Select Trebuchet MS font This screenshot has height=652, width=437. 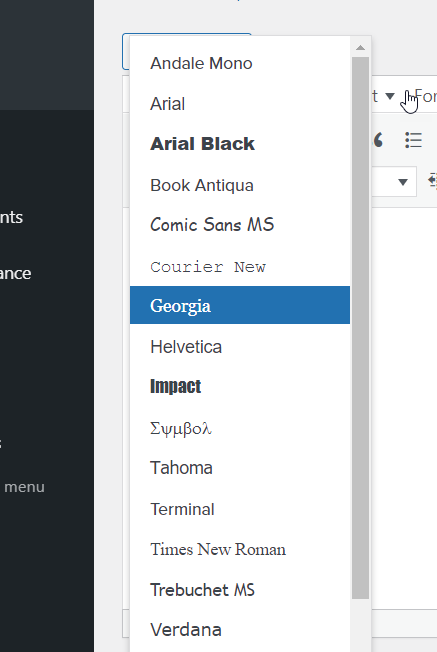point(240,590)
